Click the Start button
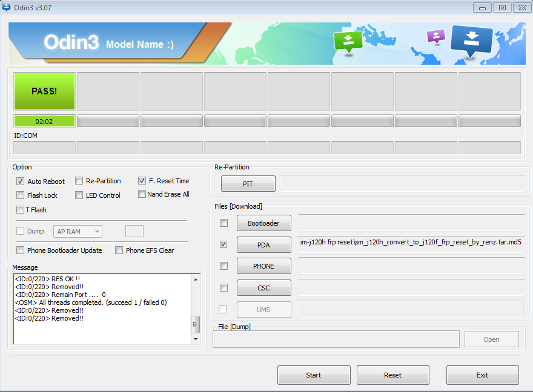 (x=314, y=375)
